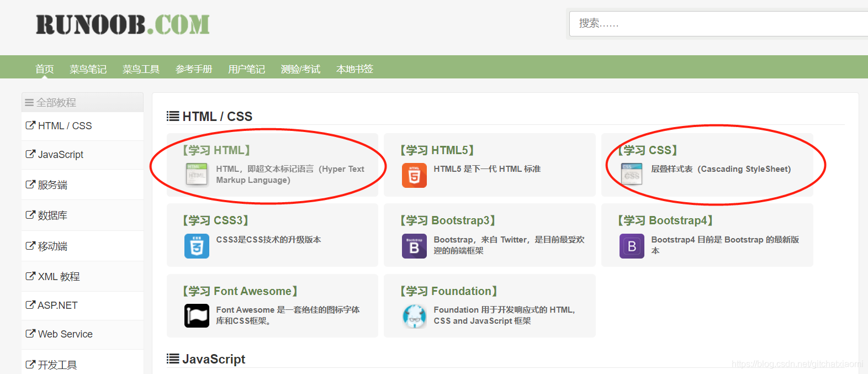Click the CSS tutorial icon
The image size is (868, 374).
coord(632,175)
